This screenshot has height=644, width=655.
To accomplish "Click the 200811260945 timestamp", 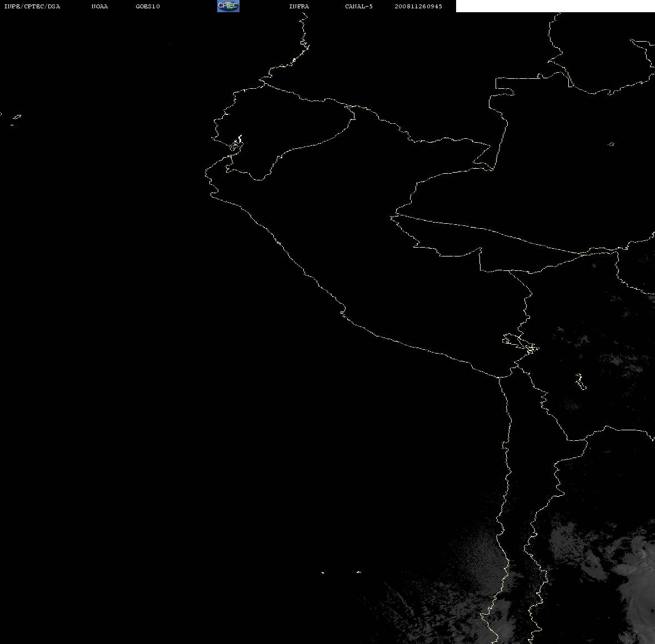I will pyautogui.click(x=418, y=6).
